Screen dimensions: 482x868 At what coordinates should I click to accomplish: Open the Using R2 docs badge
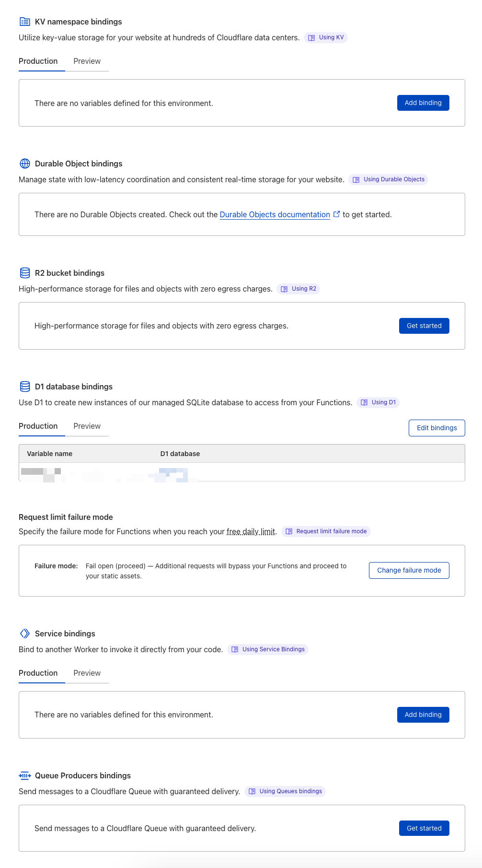(298, 289)
